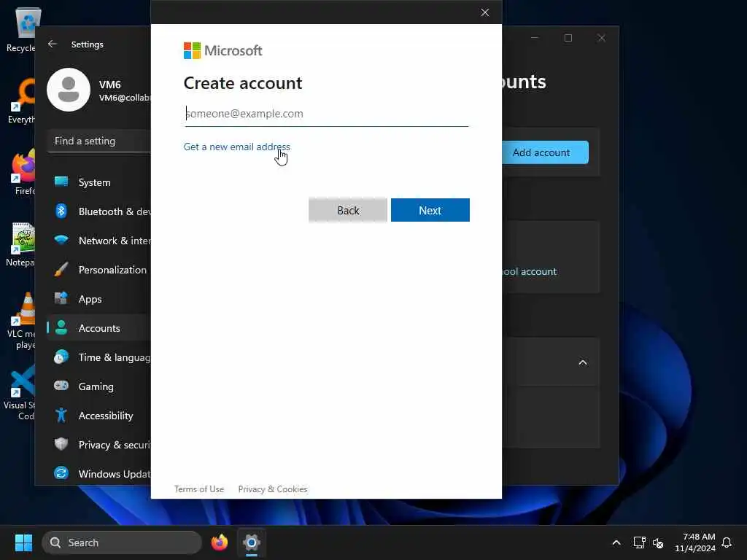Click the System monitor icon in sidebar
This screenshot has width=747, height=560.
coord(61,182)
